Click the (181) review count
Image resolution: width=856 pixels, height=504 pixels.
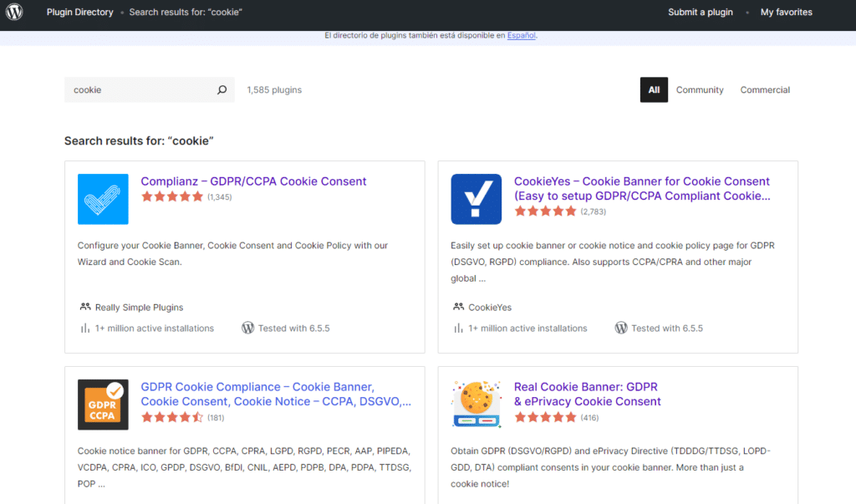tap(216, 418)
